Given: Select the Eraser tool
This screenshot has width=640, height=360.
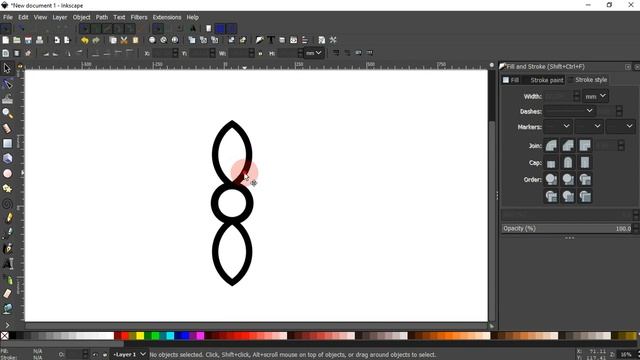Looking at the screenshot, I should tap(7, 294).
